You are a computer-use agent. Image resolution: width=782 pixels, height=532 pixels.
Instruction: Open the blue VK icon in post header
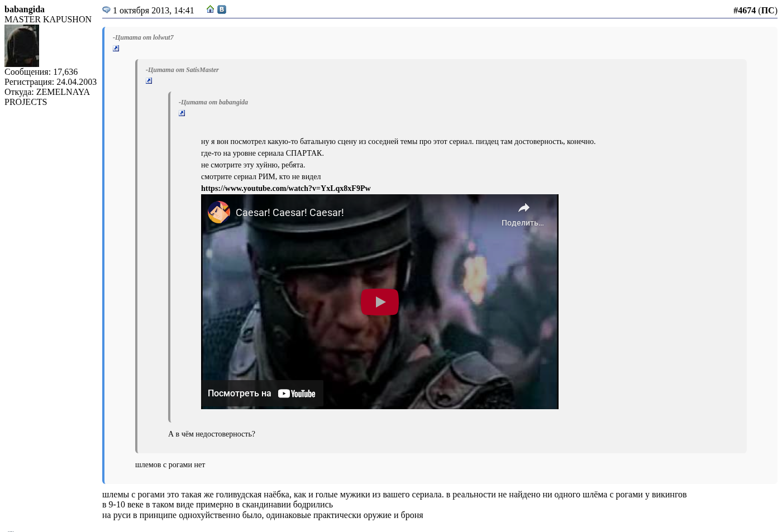[222, 9]
